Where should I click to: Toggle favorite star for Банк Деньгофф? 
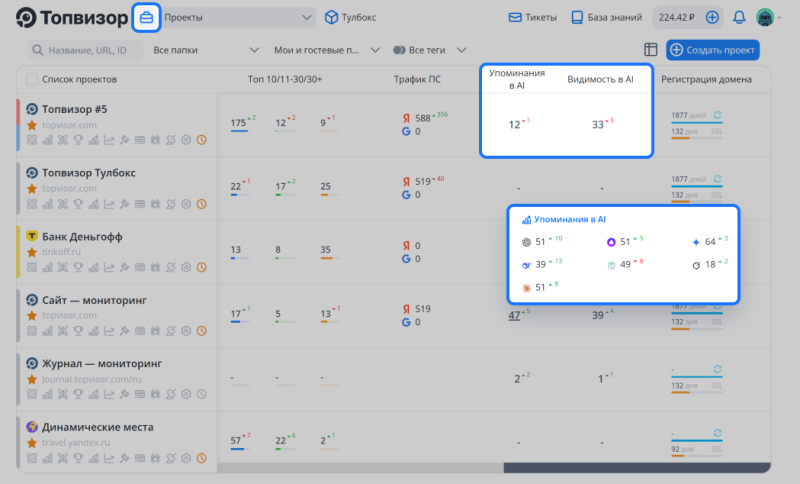tap(32, 252)
